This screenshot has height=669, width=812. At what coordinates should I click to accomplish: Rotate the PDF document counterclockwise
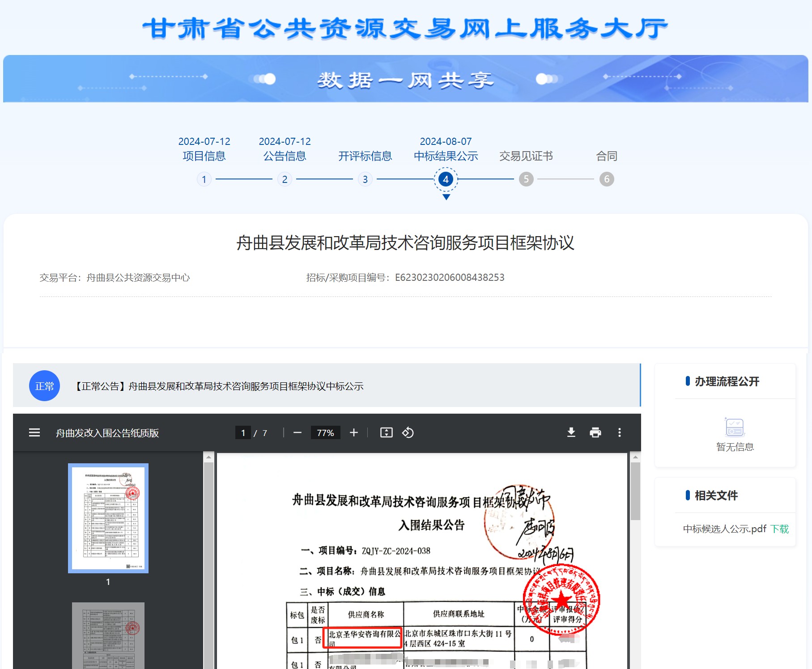(408, 432)
